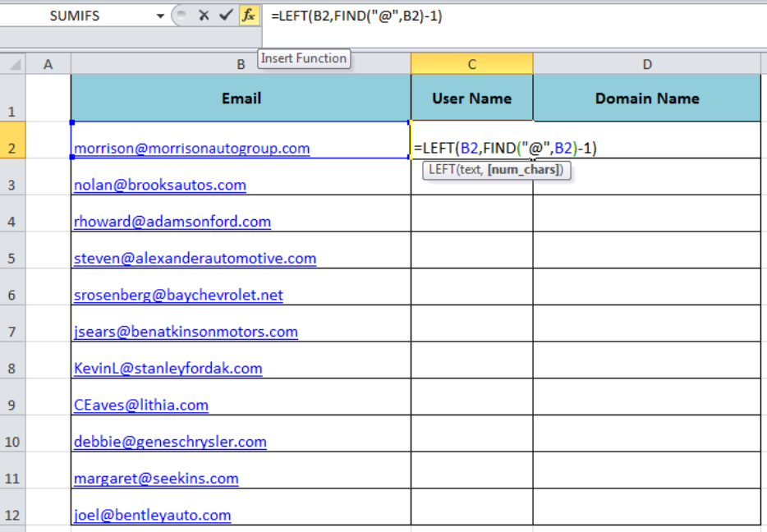Image resolution: width=767 pixels, height=532 pixels.
Task: Click the User Name header cell
Action: (x=471, y=98)
